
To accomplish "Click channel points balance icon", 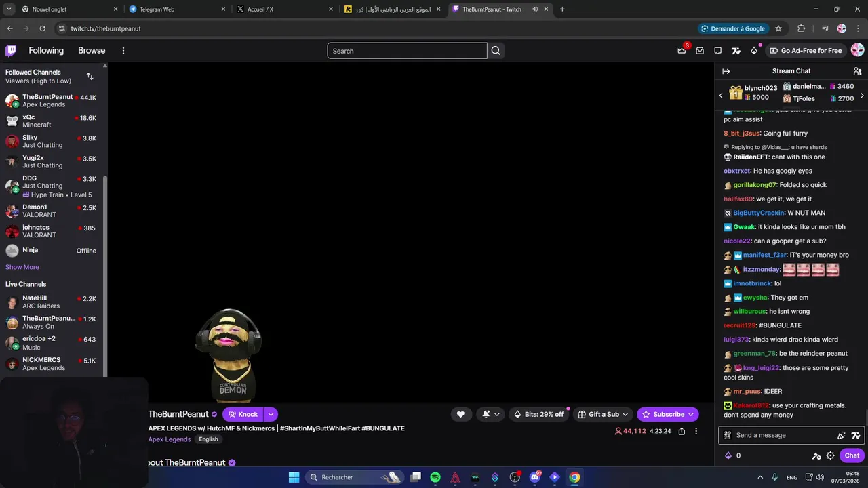I will pos(728,455).
